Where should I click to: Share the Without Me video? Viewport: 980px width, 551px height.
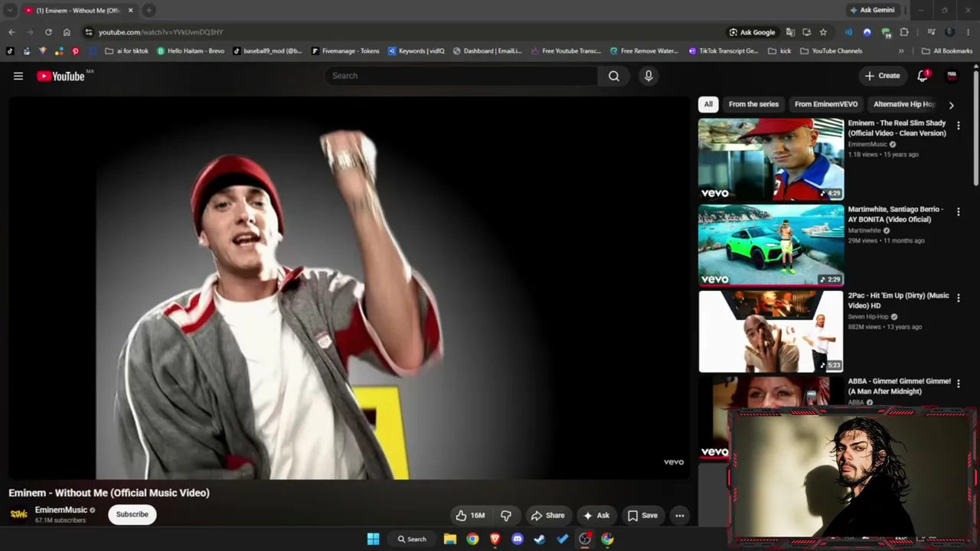[548, 516]
